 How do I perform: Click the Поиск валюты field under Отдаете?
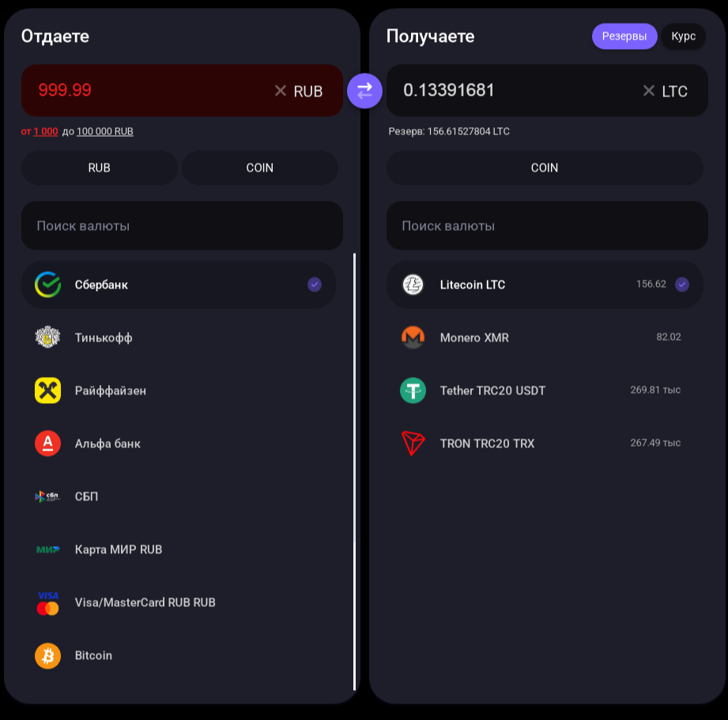[182, 225]
